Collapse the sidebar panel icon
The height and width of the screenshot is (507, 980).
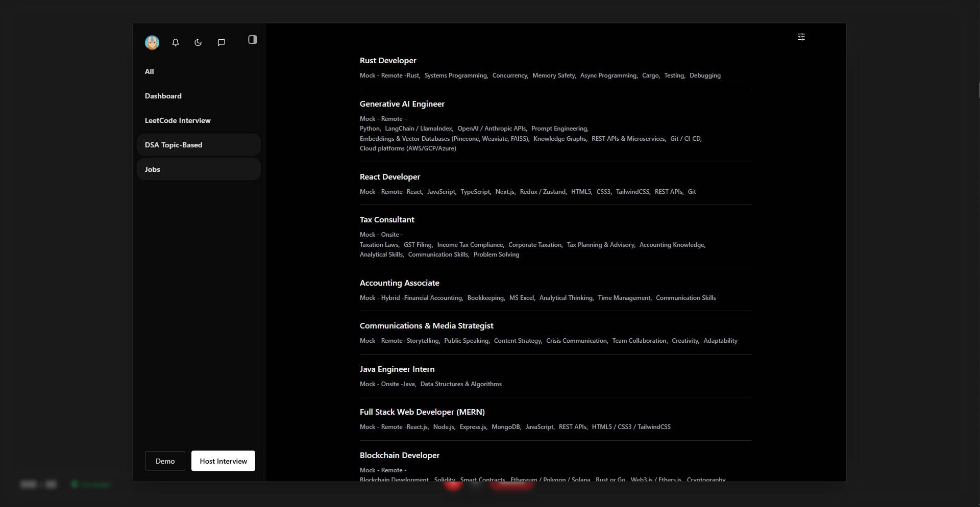click(x=253, y=40)
